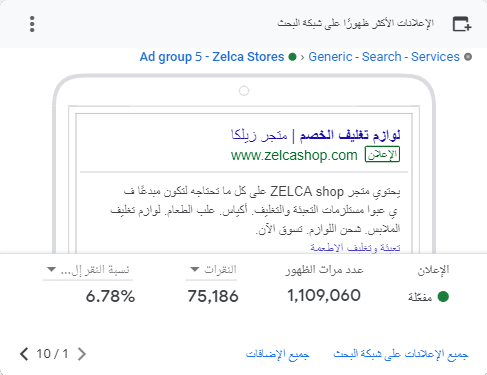This screenshot has height=375, width=487.
Task: Open جميع الإعلانات على شبكة البحث link
Action: coord(401,354)
